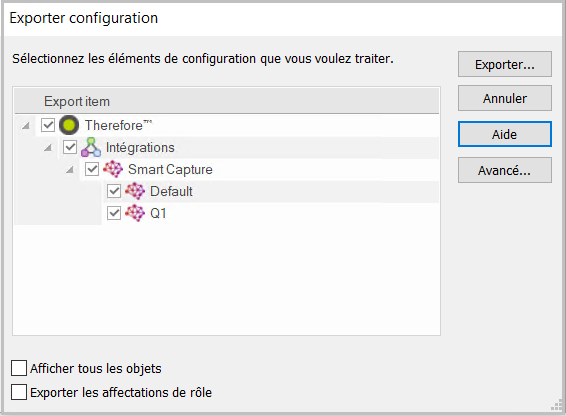The image size is (566, 416).
Task: Collapse the Intégrations tree node
Action: coord(48,148)
